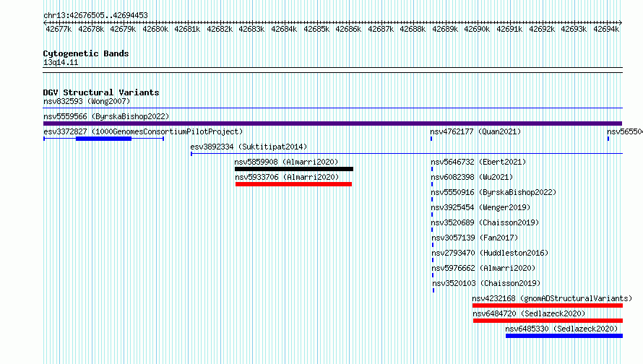
Task: Click nsv6484720 (Sedlazeck2020) label
Action: tap(529, 313)
